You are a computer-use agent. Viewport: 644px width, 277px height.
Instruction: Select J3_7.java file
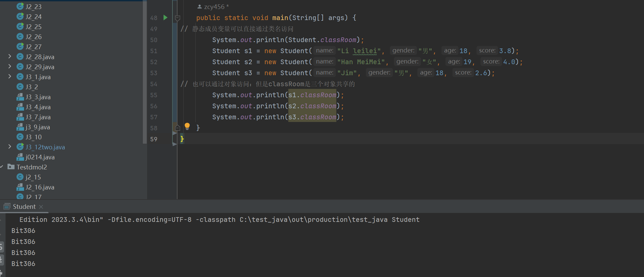[38, 117]
